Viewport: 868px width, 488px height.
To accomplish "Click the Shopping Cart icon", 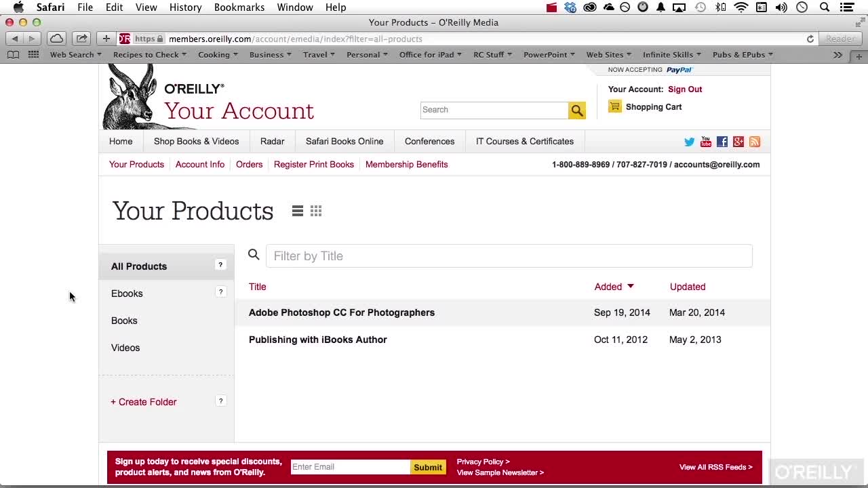I will 615,106.
